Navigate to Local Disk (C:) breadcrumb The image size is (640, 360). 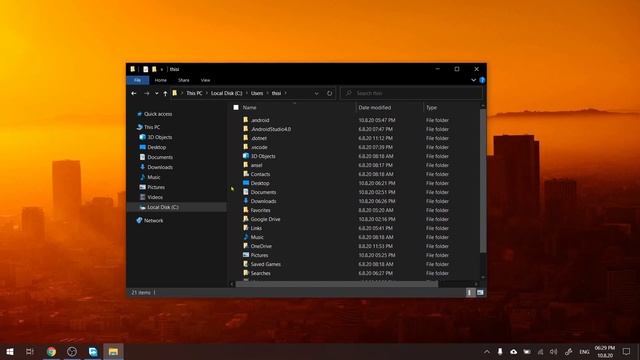pyautogui.click(x=227, y=93)
